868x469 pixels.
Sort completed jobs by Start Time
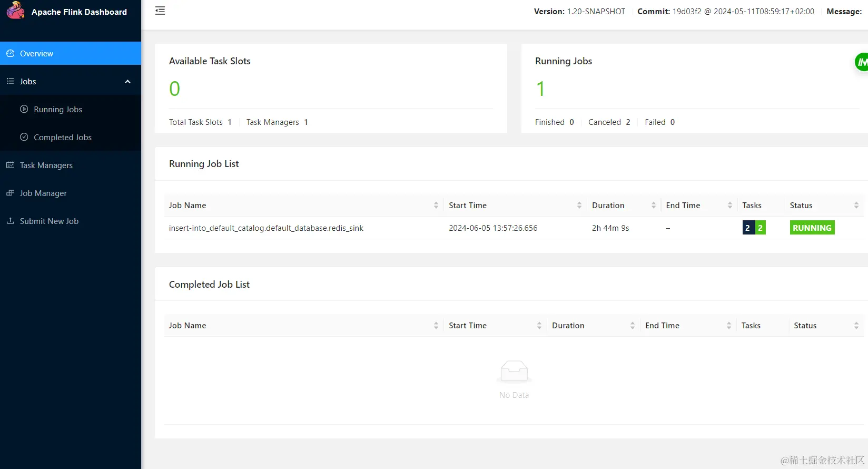tap(539, 326)
